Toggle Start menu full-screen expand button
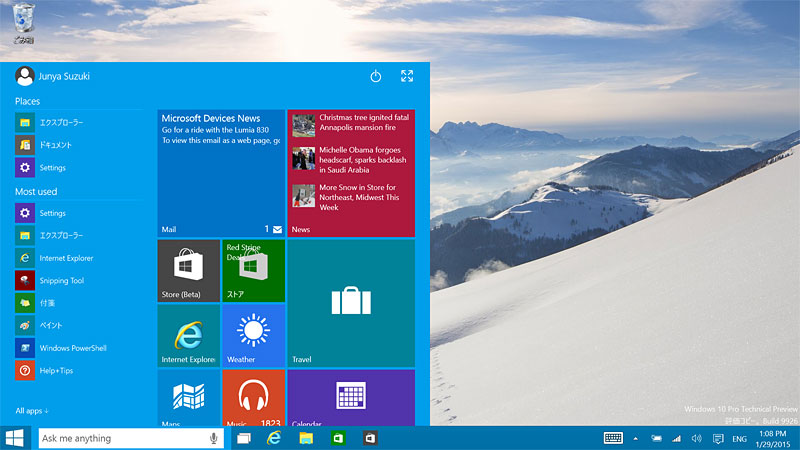The image size is (800, 450). pyautogui.click(x=407, y=76)
